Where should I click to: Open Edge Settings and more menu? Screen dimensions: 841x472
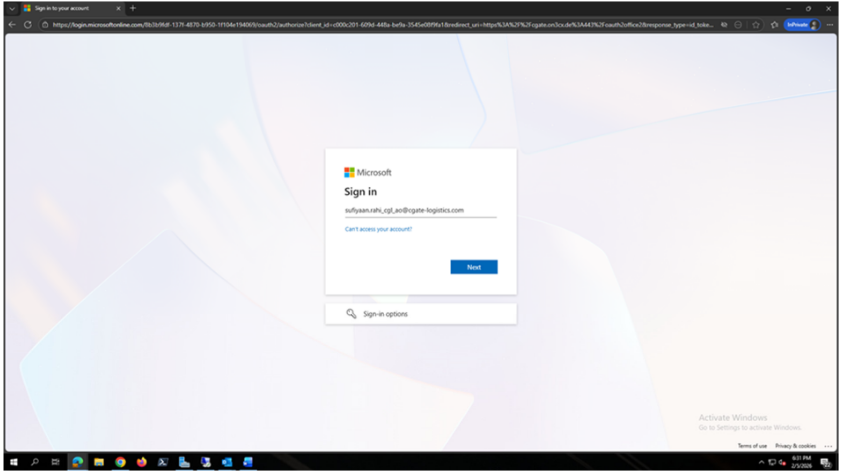coord(829,24)
